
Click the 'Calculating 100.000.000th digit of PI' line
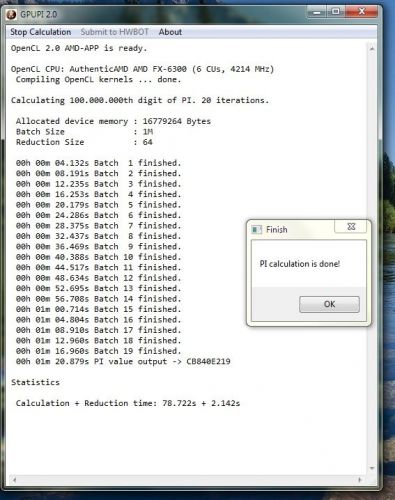[x=140, y=100]
